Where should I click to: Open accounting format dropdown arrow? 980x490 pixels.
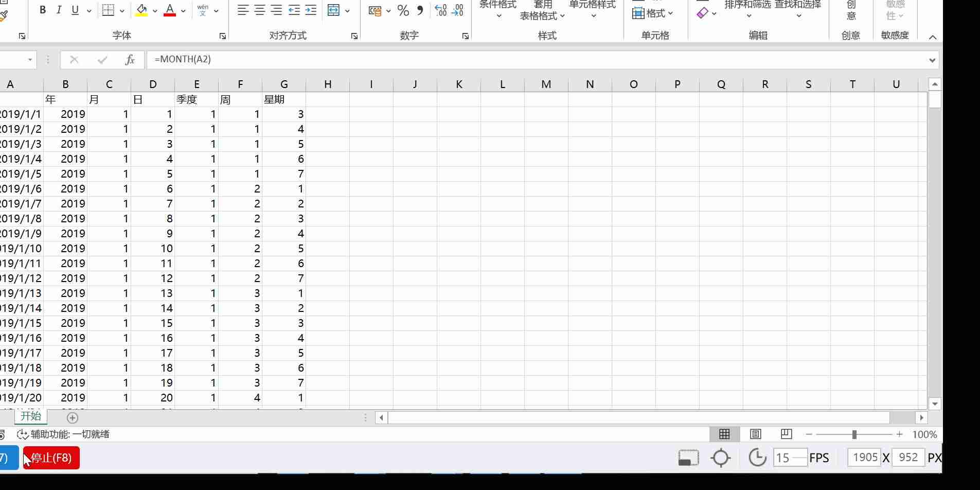click(388, 11)
